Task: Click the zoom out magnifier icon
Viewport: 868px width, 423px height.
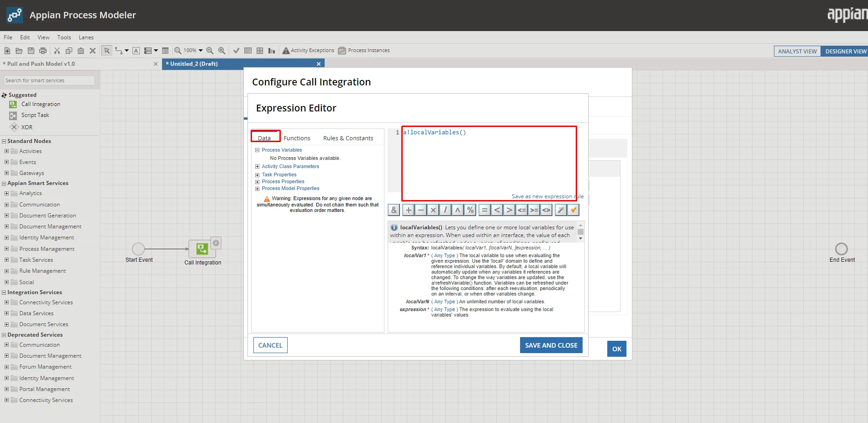Action: pos(210,51)
